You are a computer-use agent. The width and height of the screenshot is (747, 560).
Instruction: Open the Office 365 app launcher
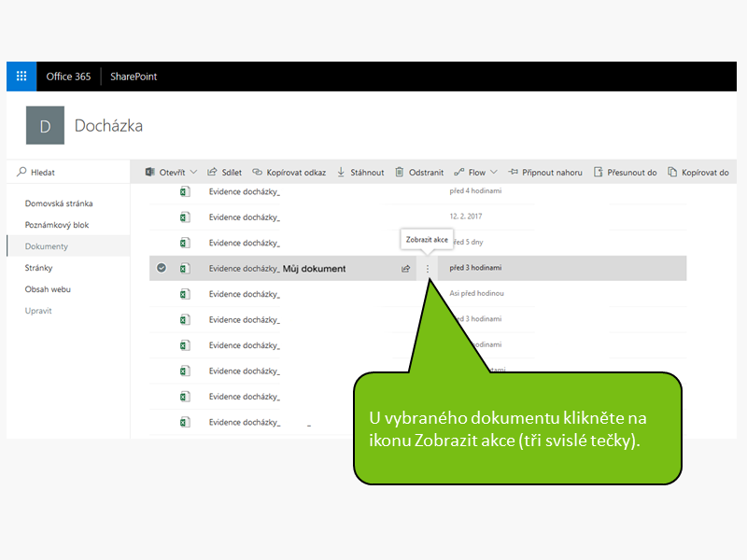click(21, 77)
